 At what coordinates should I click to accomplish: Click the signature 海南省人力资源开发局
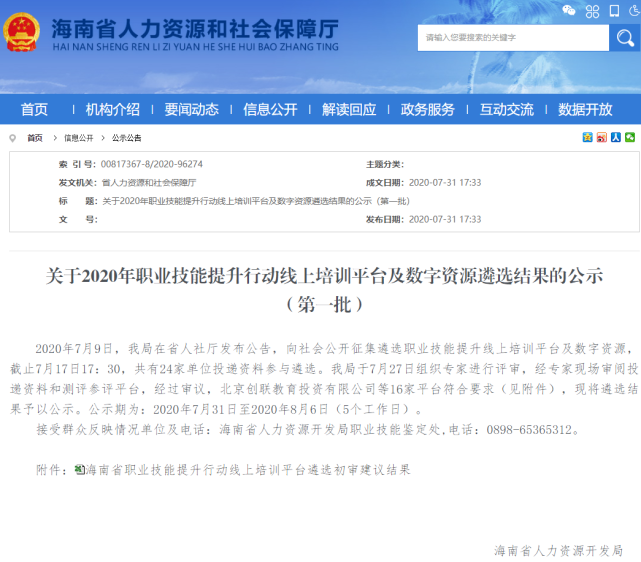pos(558,551)
